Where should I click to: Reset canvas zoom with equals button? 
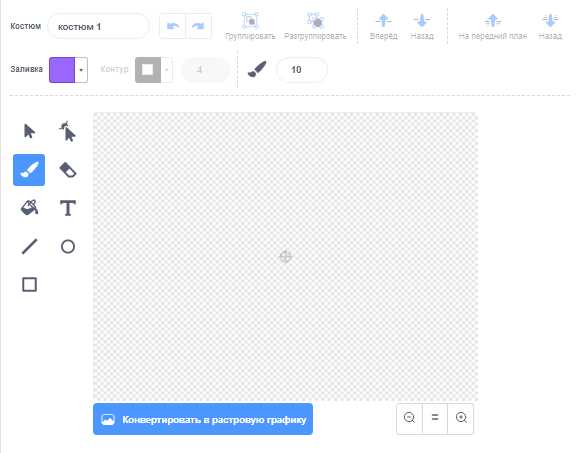point(435,418)
